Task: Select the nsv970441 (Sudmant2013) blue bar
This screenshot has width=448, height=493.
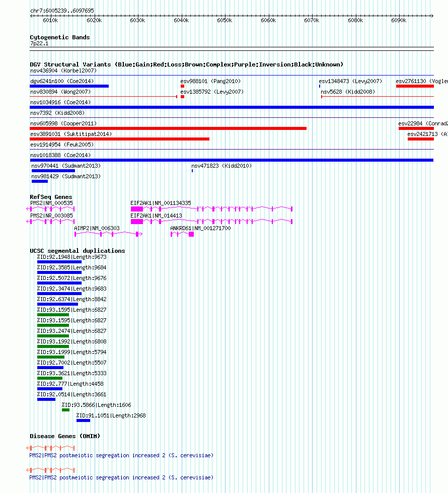Action: [53, 171]
